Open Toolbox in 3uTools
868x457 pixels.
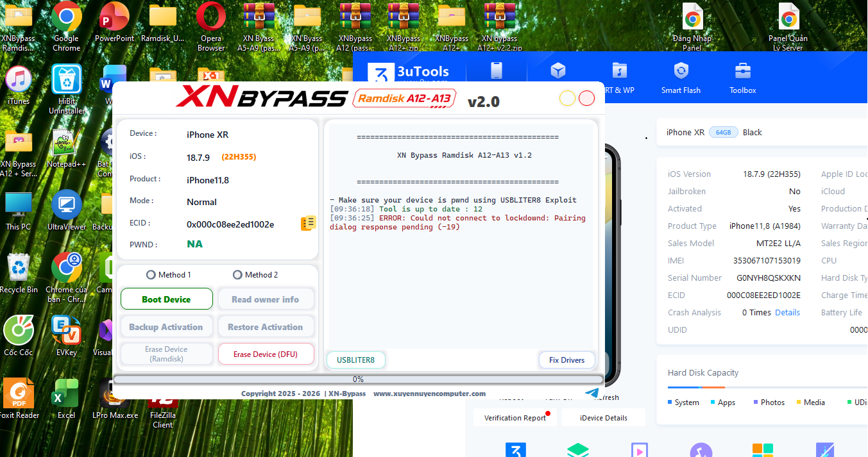click(x=742, y=78)
